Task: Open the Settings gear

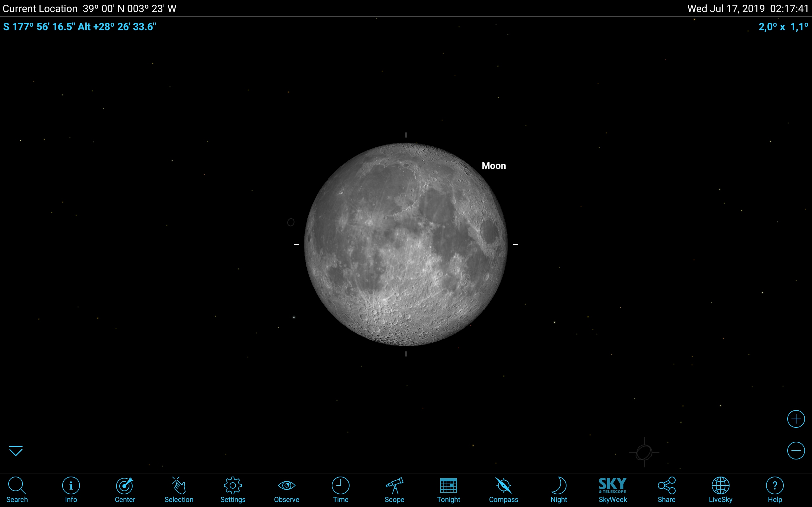Action: [233, 490]
